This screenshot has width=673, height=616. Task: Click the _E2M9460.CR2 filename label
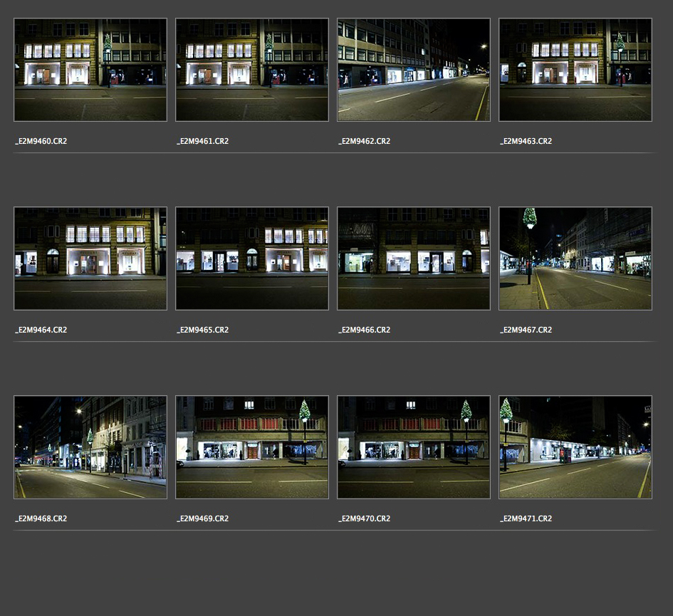pyautogui.click(x=41, y=141)
